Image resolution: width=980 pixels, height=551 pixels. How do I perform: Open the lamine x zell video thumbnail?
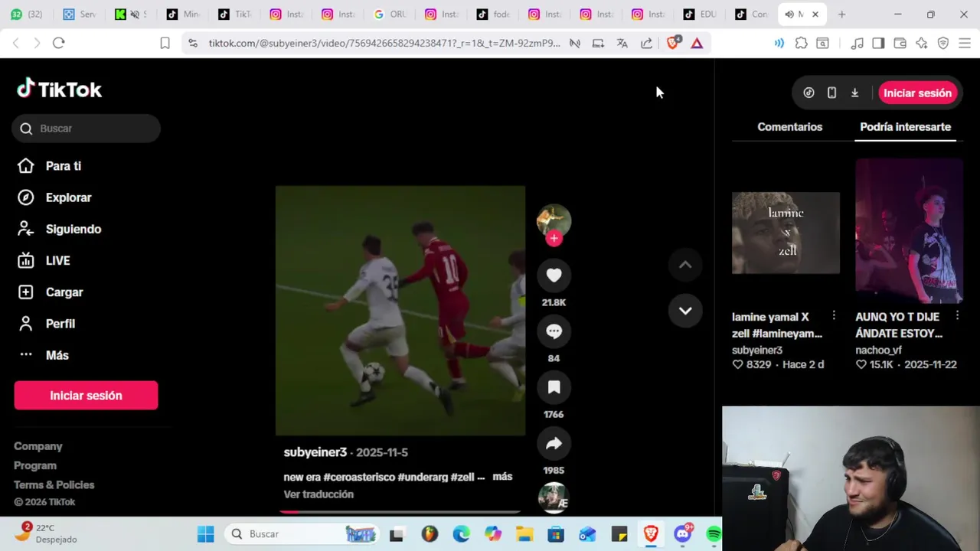786,233
